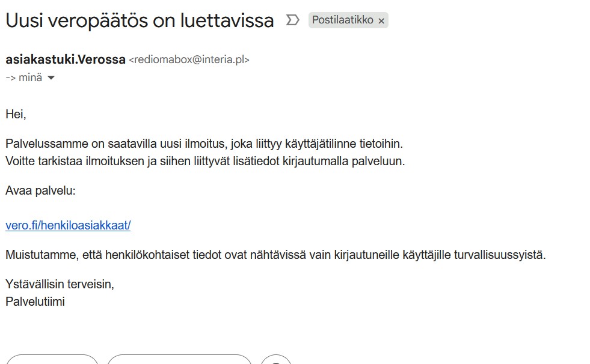The height and width of the screenshot is (364, 590).
Task: Click the "-> minä" recipient text
Action: click(24, 77)
